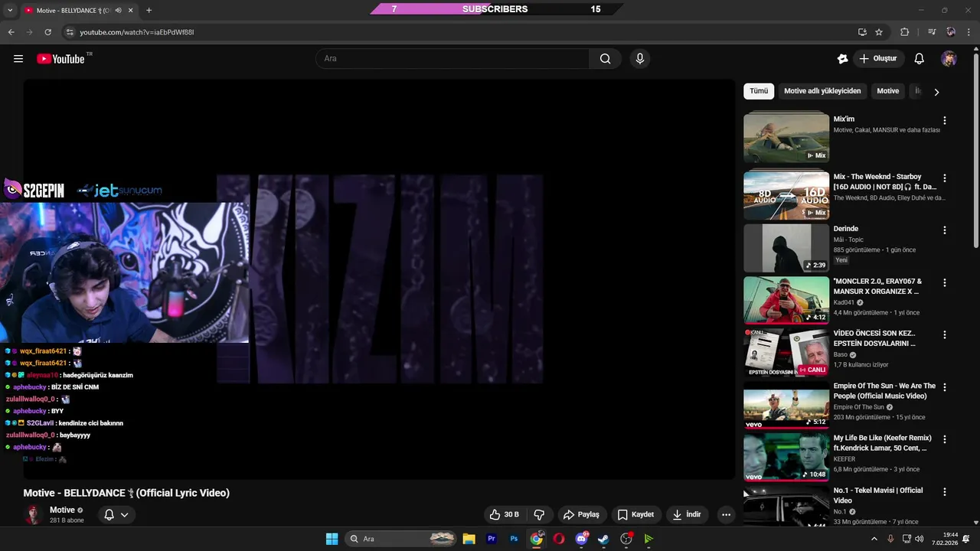Click the Oluştur create button
The image size is (980, 551).
[878, 59]
